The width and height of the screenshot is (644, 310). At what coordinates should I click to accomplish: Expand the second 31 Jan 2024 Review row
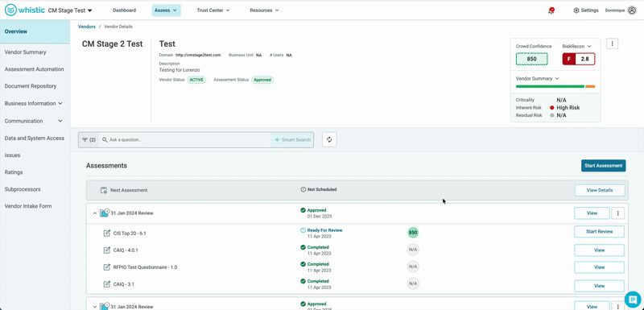(x=94, y=306)
